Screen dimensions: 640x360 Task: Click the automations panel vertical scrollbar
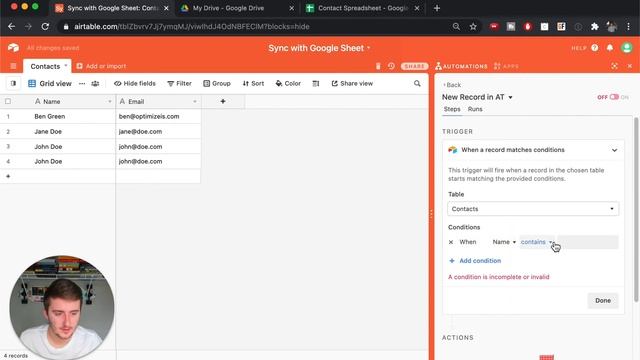636,210
